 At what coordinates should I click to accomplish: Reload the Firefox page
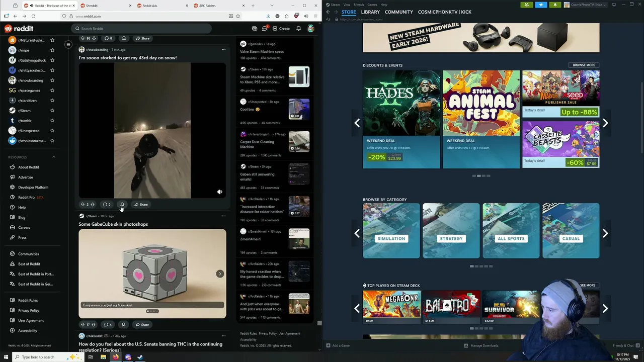[x=33, y=16]
